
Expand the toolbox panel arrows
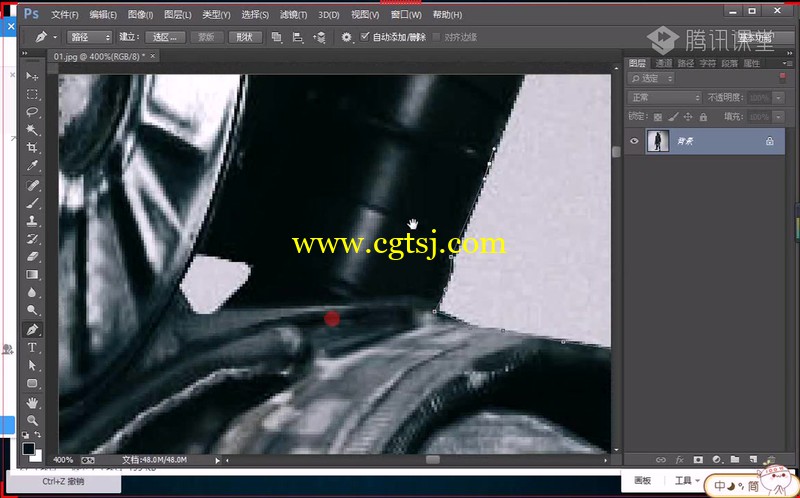[25, 53]
